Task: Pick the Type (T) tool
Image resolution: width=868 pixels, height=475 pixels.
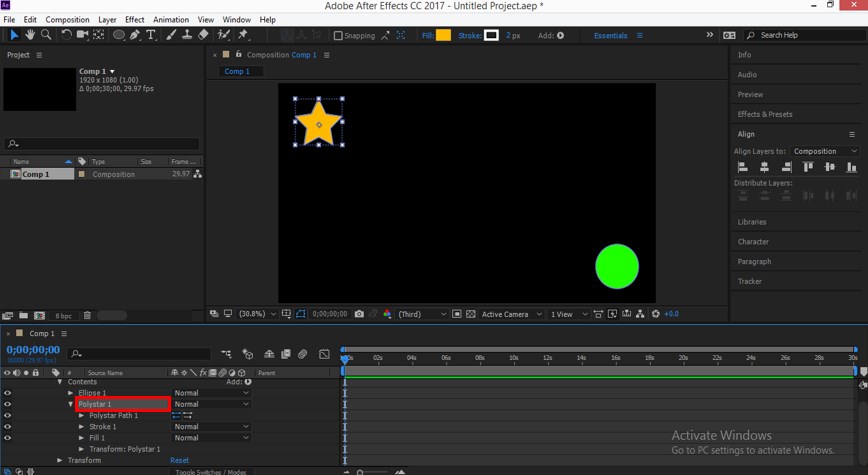Action: (x=151, y=35)
